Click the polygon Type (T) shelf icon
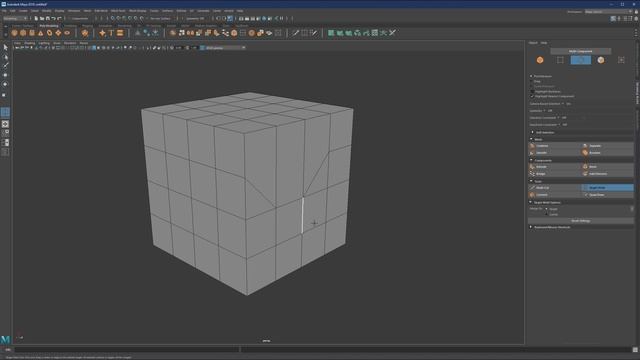This screenshot has width=640, height=360. [111, 33]
